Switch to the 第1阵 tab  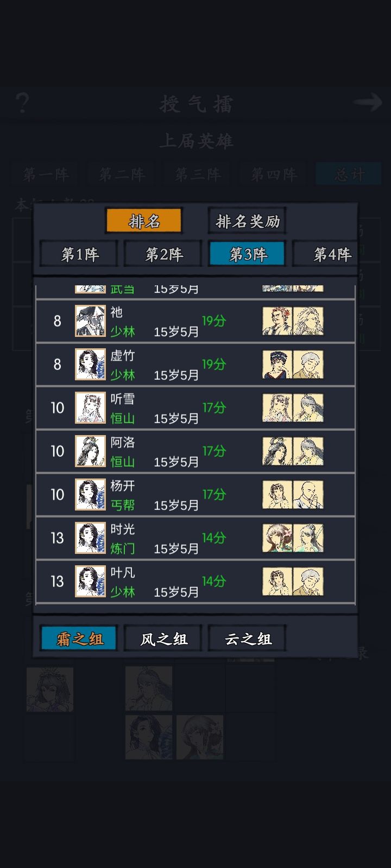pyautogui.click(x=79, y=254)
